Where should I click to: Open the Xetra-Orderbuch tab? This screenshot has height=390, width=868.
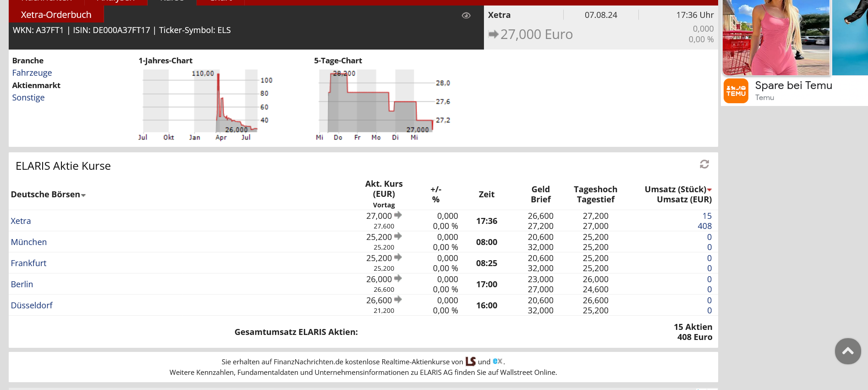click(x=56, y=15)
